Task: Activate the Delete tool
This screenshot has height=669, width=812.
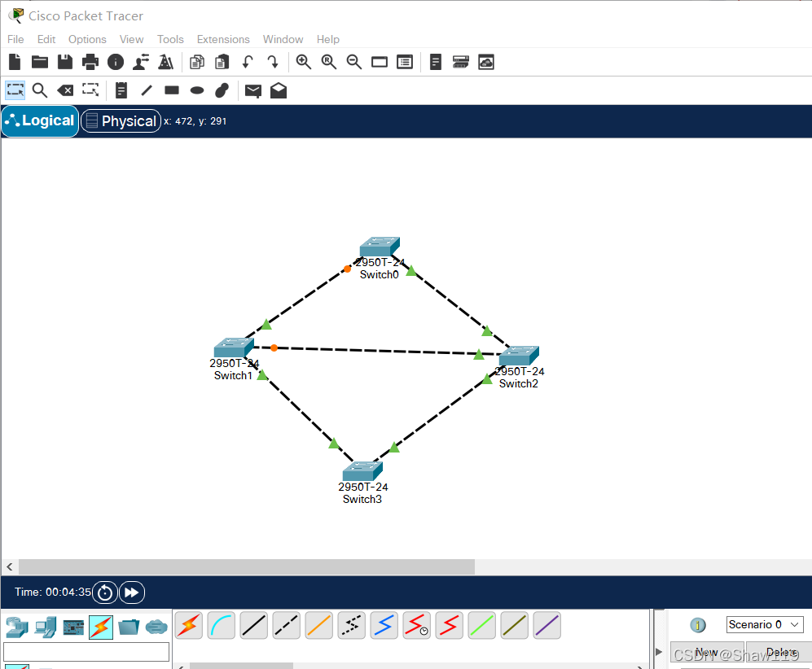Action: [x=65, y=90]
